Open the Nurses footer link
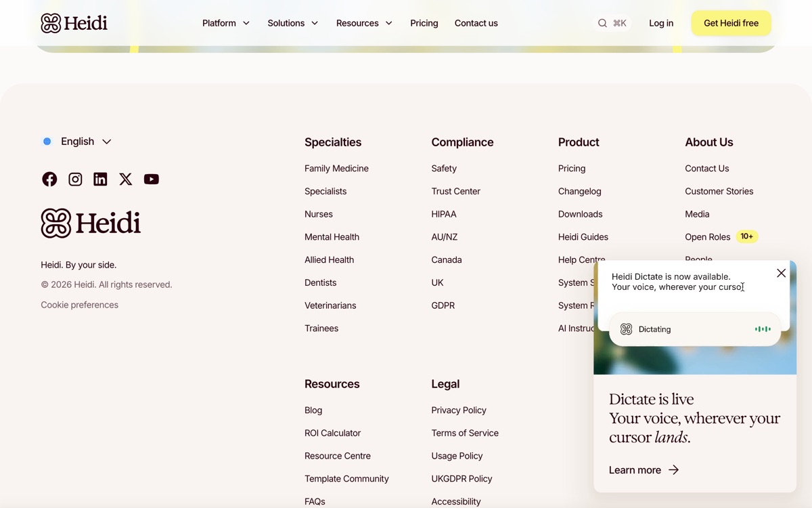 point(319,214)
